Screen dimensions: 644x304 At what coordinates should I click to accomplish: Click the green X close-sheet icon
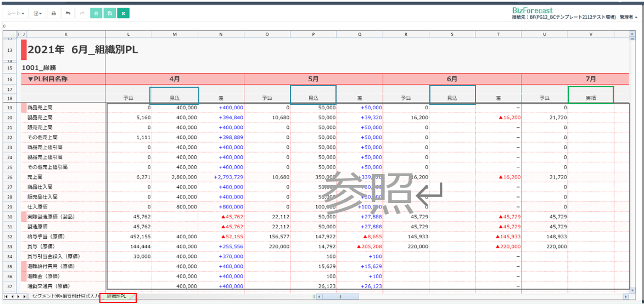[124, 13]
